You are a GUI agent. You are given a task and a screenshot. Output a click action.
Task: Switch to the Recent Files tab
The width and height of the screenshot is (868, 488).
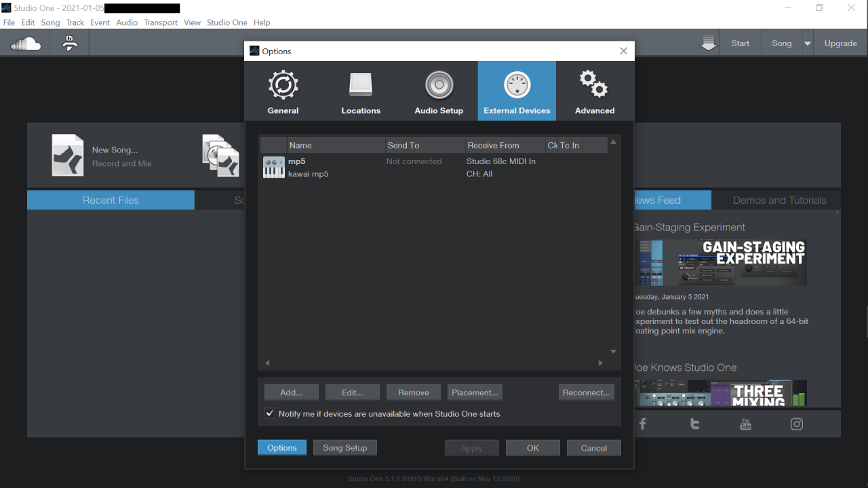111,200
